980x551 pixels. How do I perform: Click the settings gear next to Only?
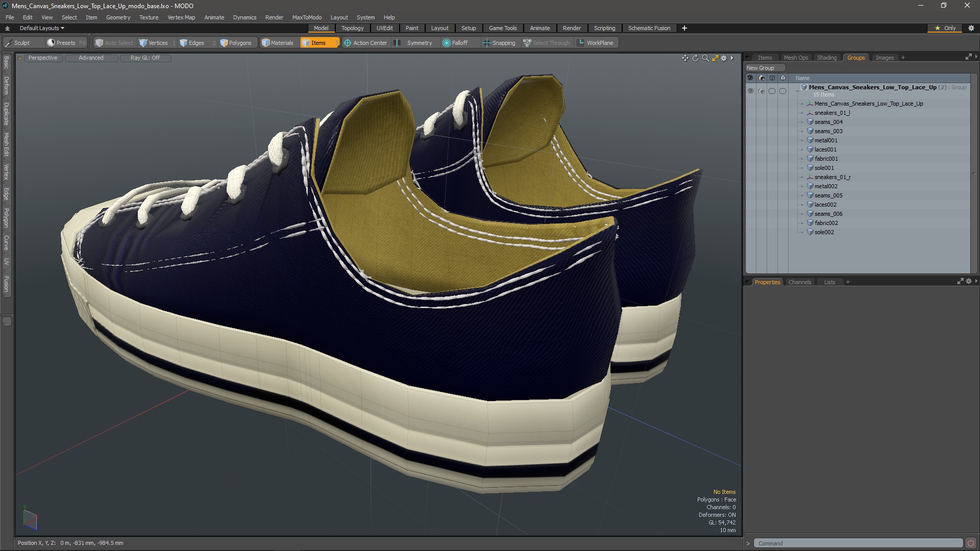(x=971, y=28)
